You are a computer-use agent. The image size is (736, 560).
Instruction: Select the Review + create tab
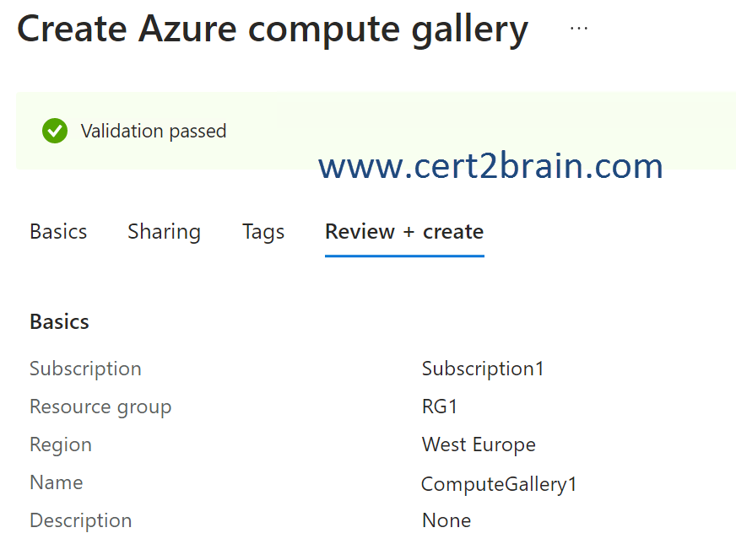tap(404, 232)
